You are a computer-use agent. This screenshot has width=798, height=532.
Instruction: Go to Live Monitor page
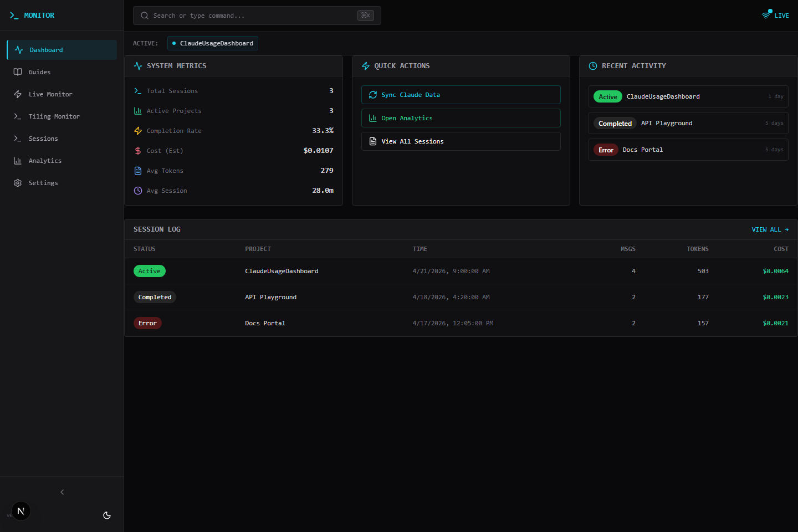coord(62,94)
